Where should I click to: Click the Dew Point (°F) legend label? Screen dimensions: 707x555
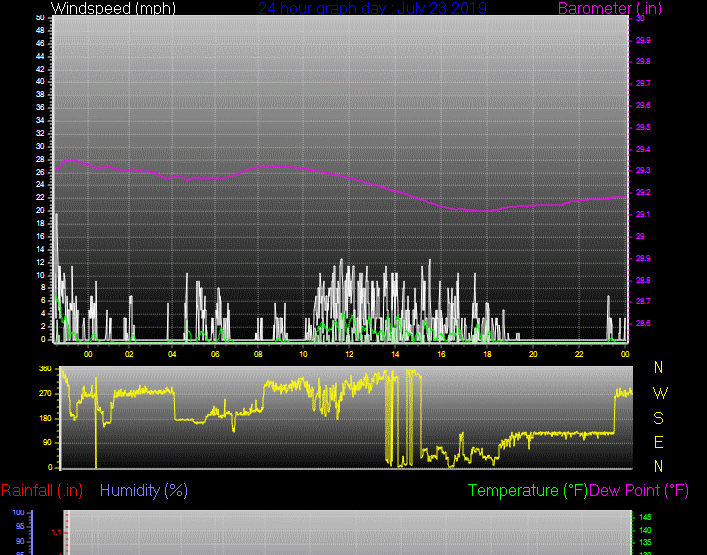[639, 491]
